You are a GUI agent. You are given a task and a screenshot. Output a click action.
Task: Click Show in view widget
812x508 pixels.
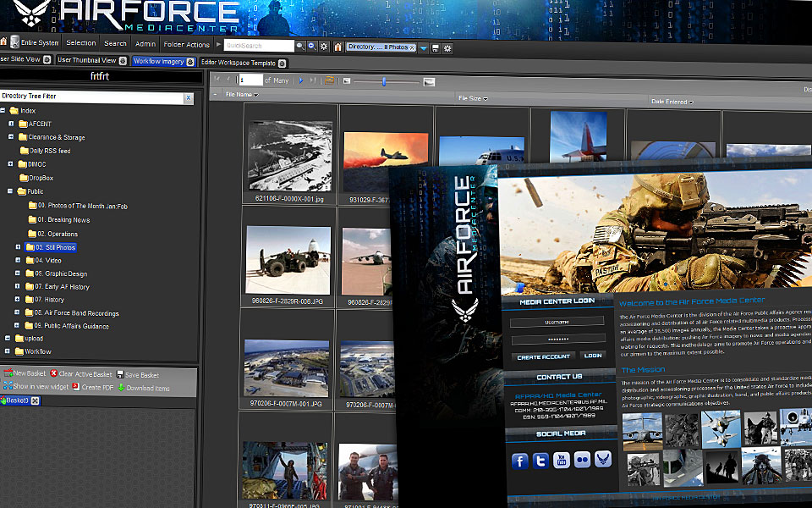[36, 386]
